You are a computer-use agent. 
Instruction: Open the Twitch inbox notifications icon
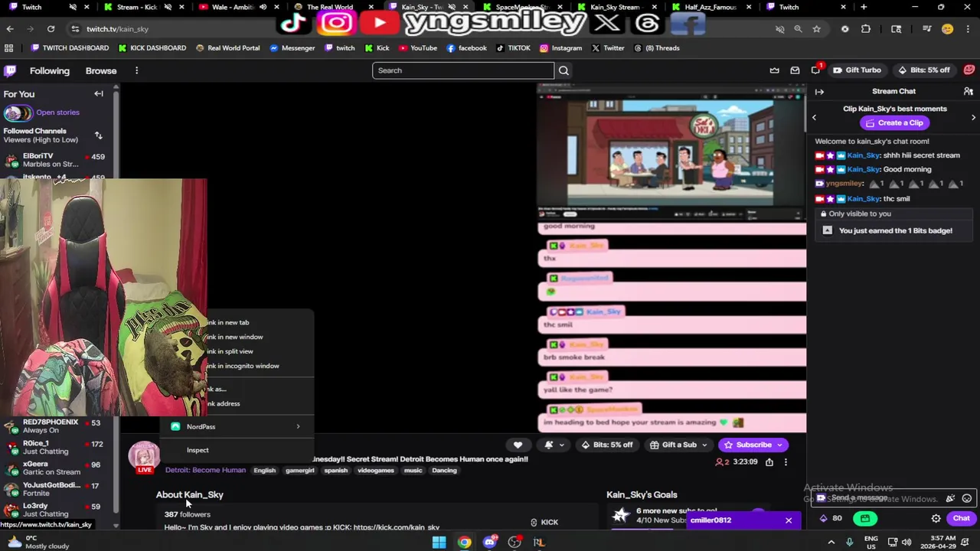point(795,70)
